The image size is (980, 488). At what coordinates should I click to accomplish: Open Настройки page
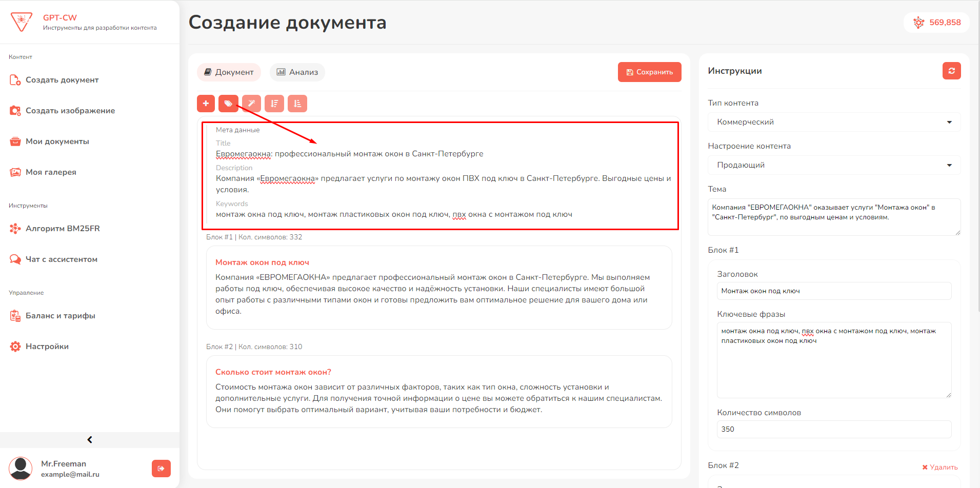click(x=47, y=347)
